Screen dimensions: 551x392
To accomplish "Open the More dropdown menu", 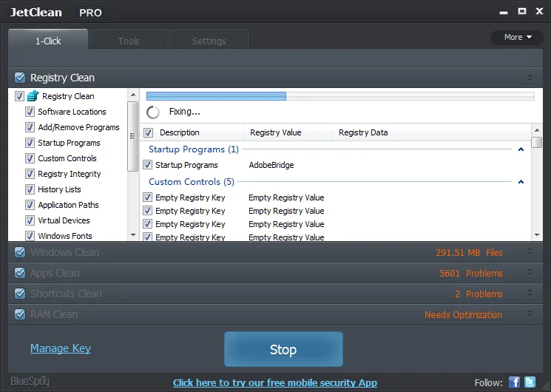I will pos(517,37).
